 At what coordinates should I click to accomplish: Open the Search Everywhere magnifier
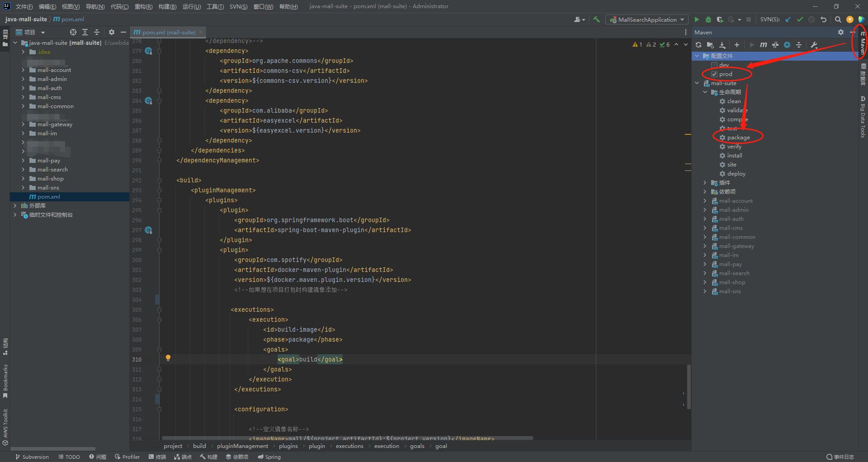[838, 19]
